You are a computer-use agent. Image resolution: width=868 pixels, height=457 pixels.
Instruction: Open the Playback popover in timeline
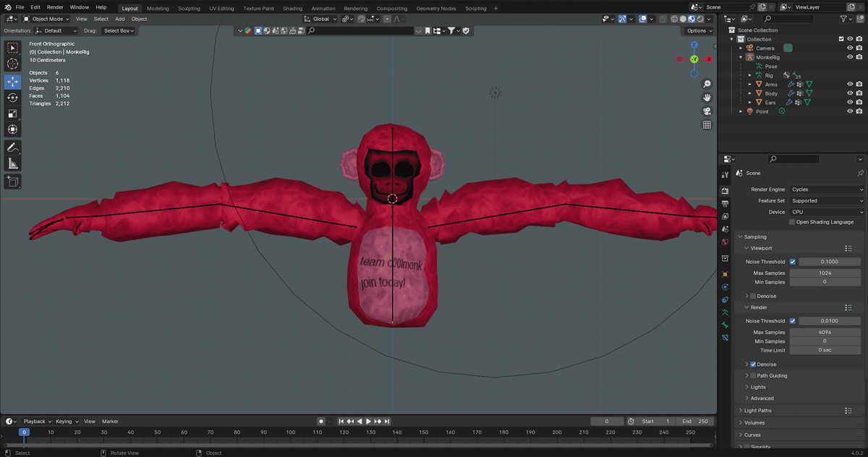(x=36, y=421)
